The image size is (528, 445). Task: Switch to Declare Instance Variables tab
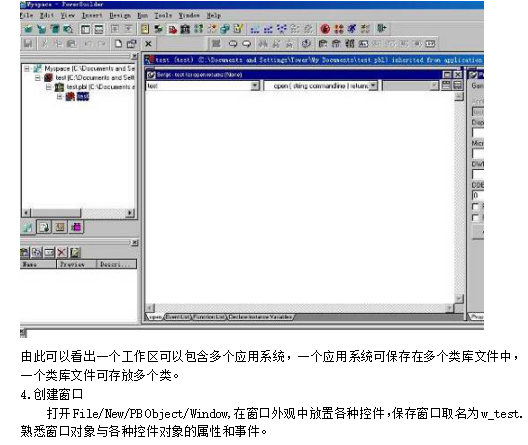click(x=260, y=317)
